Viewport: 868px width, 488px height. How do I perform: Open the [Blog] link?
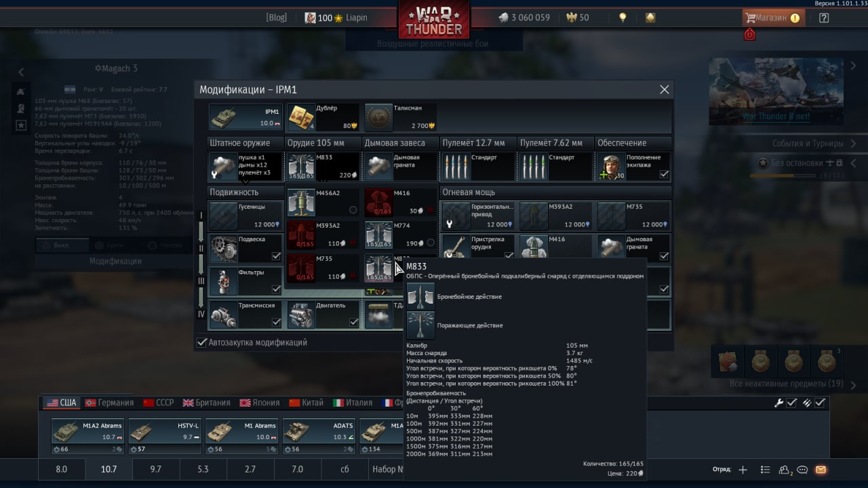pyautogui.click(x=276, y=18)
